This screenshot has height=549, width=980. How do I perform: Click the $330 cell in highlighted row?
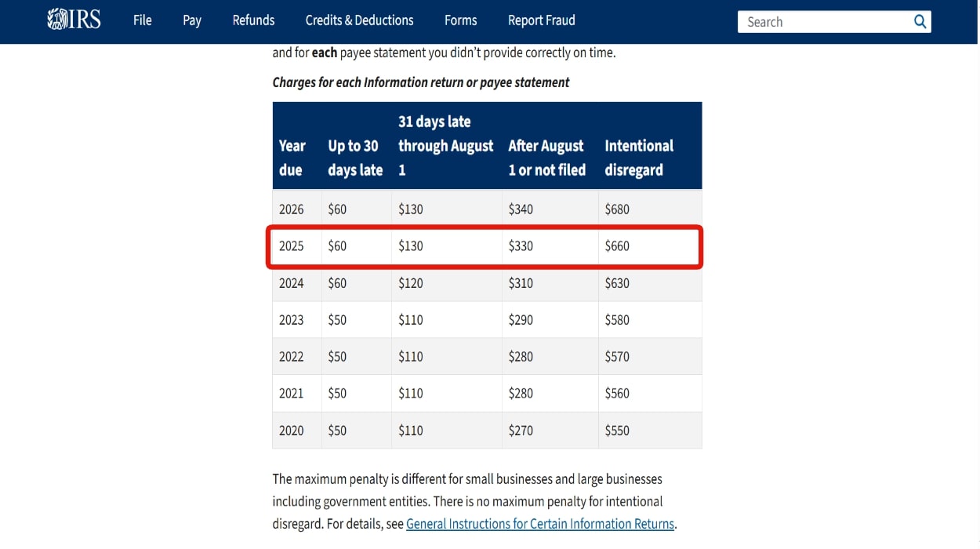tap(521, 246)
